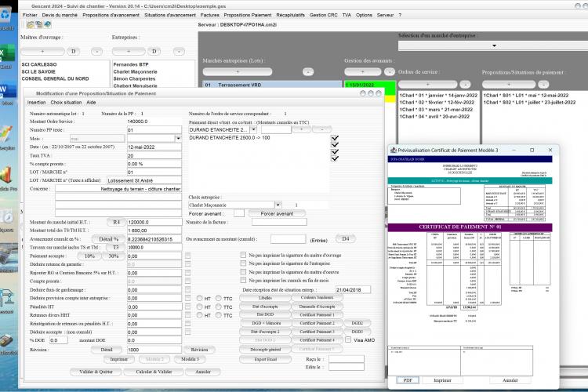Click the 10% acompte button
Screen dimensions: 588x392
click(x=89, y=256)
